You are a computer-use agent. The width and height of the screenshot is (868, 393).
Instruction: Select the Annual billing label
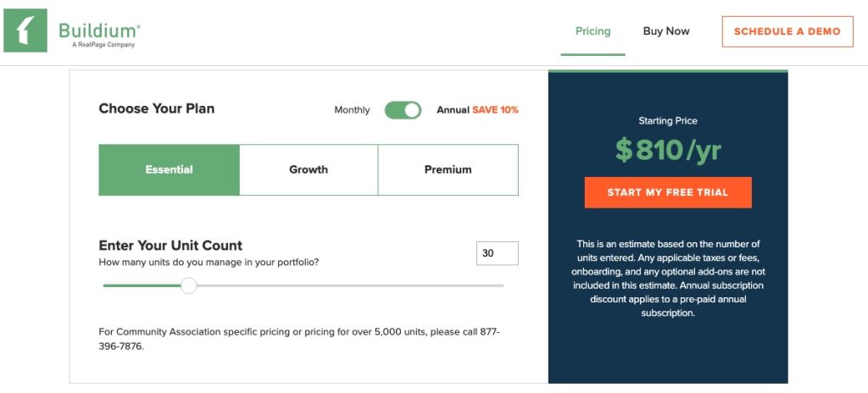click(453, 110)
